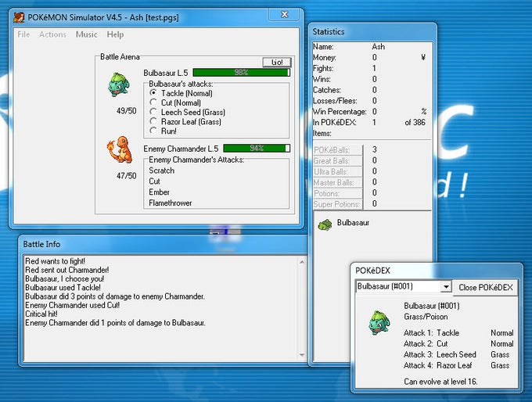Click the Bulbasaur sprite in Battle Arena
This screenshot has height=402, width=532.
click(x=118, y=84)
